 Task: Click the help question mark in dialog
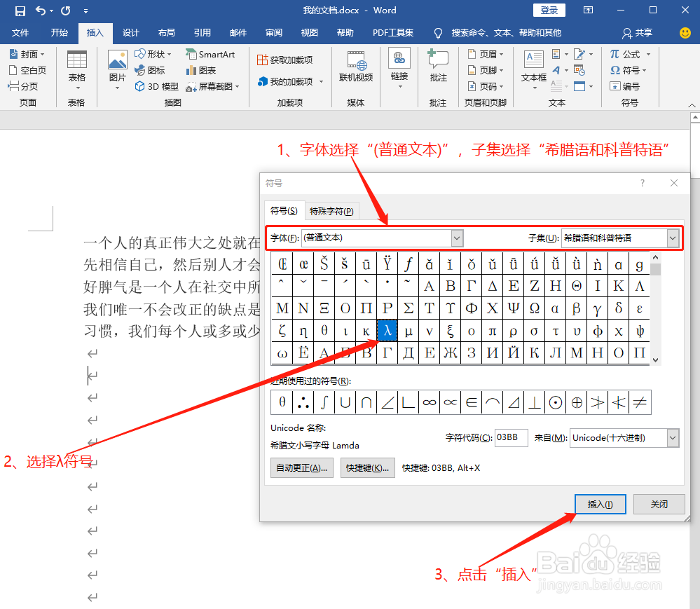tap(643, 183)
